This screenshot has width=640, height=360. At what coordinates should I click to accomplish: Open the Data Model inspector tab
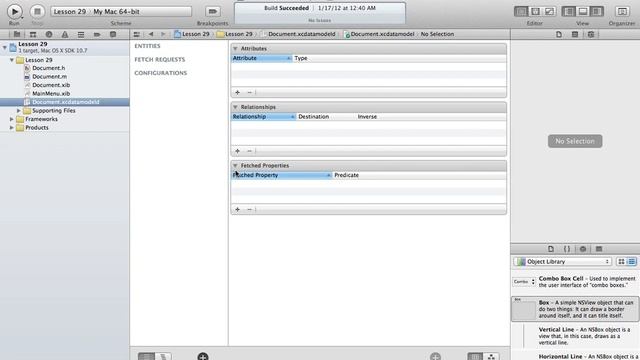coord(591,34)
